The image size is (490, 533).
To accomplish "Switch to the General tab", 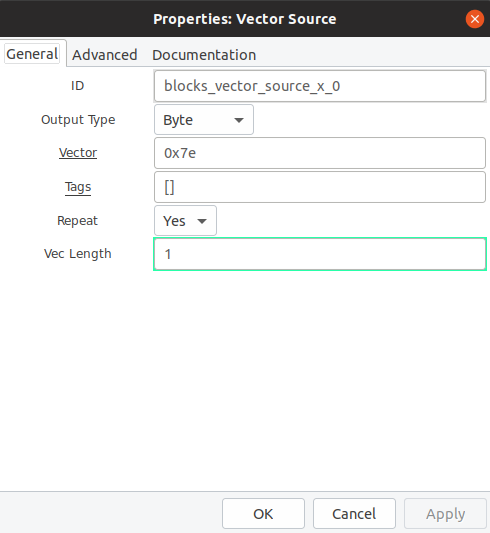I will (32, 54).
